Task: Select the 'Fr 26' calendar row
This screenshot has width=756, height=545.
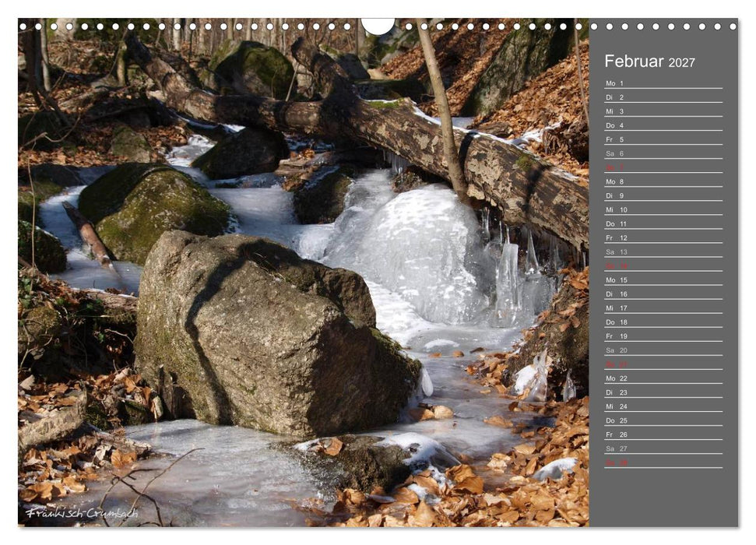Action: [x=663, y=434]
